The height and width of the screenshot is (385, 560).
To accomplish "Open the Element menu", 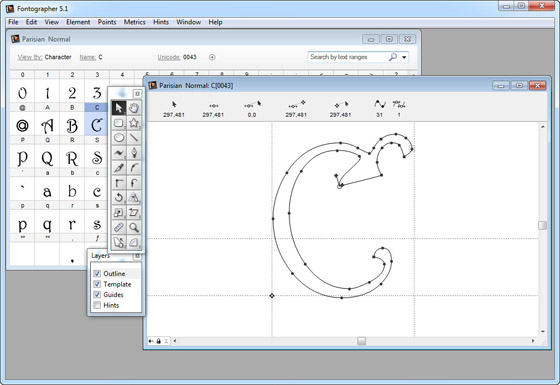I will click(x=78, y=22).
